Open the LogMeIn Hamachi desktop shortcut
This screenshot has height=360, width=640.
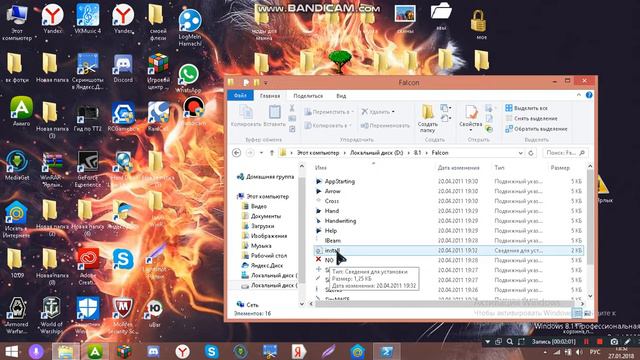pyautogui.click(x=190, y=27)
